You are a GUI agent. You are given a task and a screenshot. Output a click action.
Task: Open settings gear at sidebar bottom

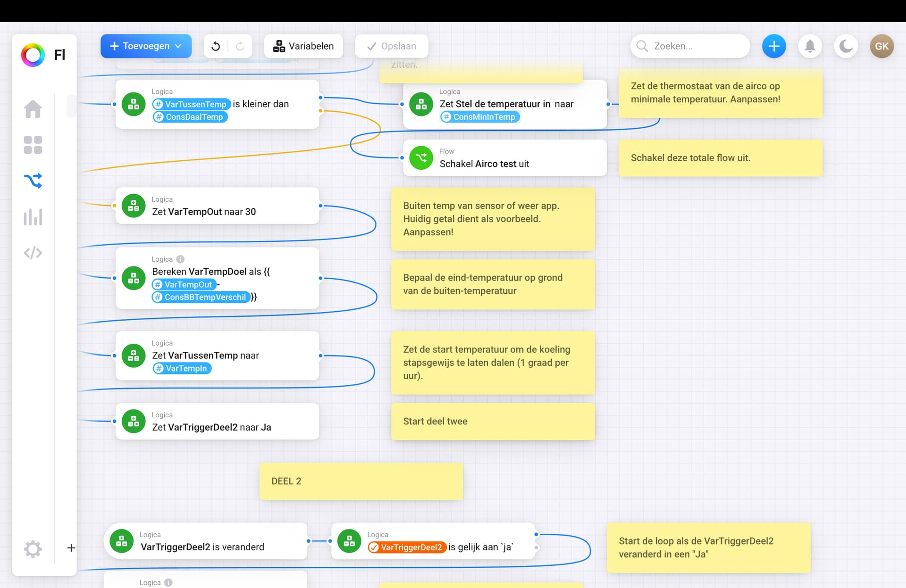pos(33,548)
